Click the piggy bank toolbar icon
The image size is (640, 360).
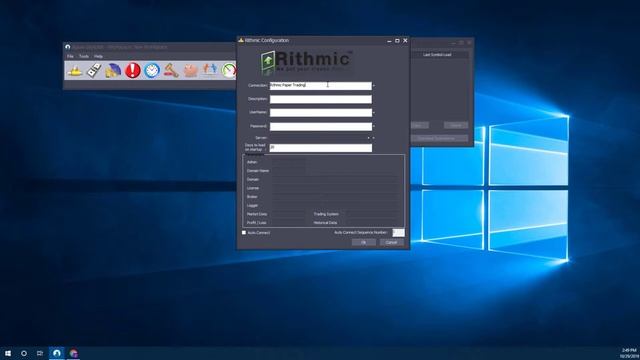tap(191, 71)
